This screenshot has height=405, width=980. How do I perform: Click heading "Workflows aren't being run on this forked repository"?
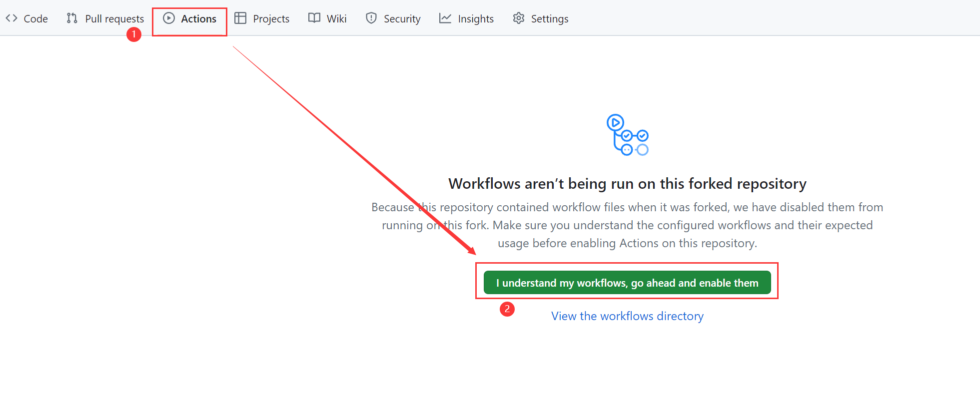click(627, 184)
